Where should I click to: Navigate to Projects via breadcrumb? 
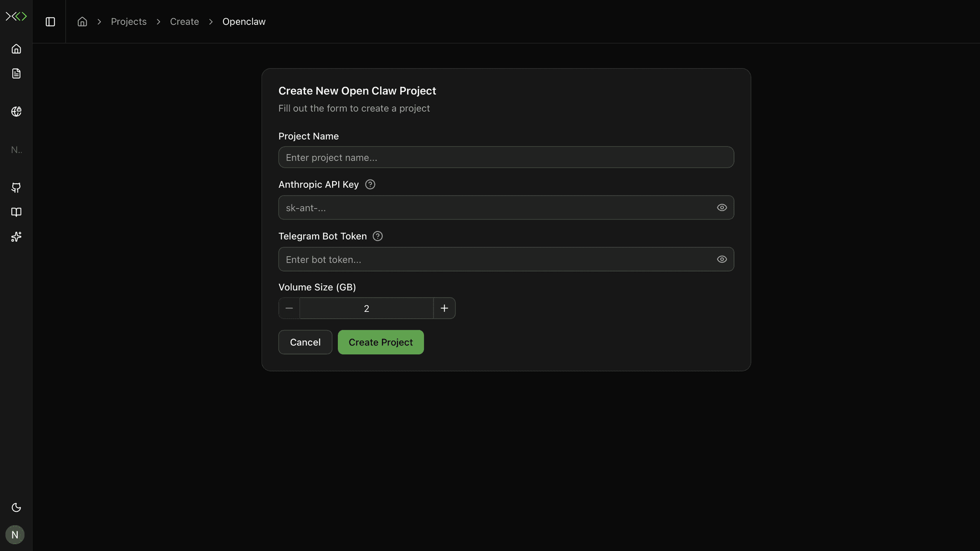(x=129, y=22)
